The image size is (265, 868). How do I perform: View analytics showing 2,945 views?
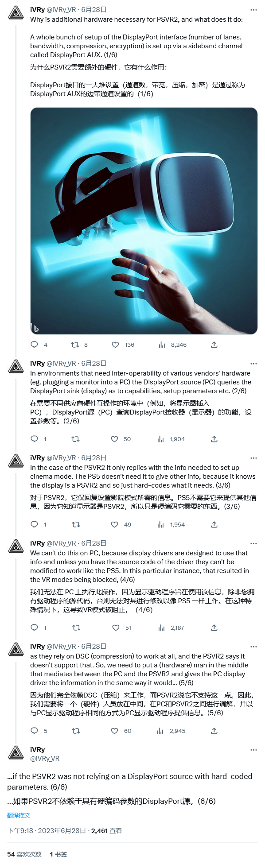161,731
